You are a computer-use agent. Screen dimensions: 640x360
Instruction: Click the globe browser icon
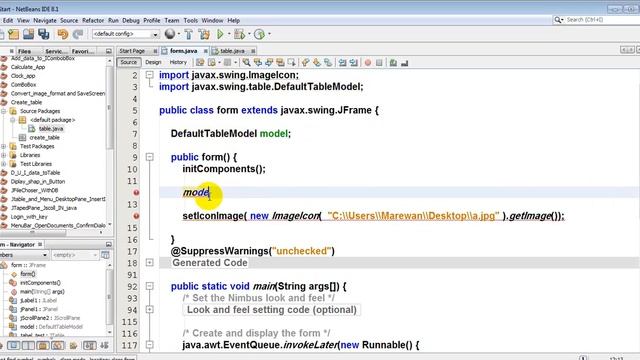tap(170, 34)
